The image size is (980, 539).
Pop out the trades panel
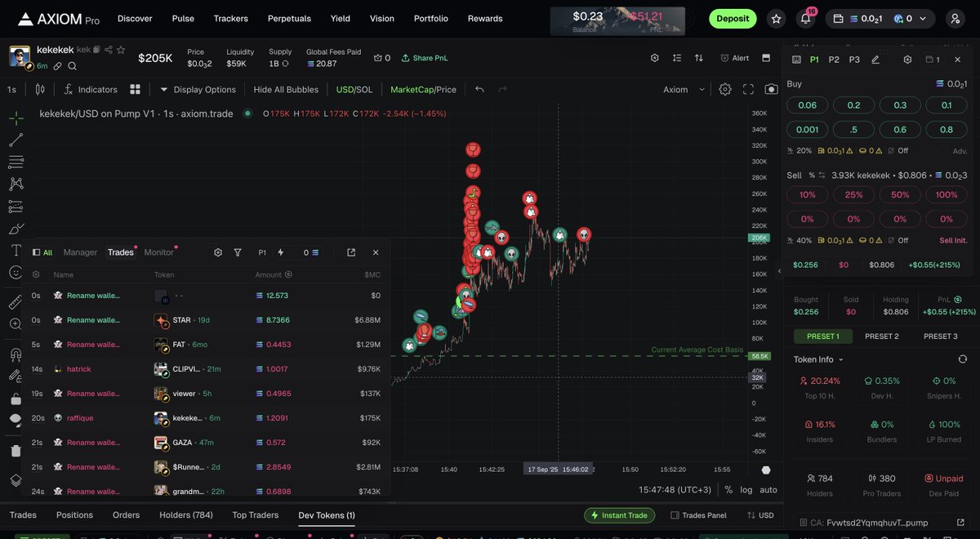click(x=351, y=252)
